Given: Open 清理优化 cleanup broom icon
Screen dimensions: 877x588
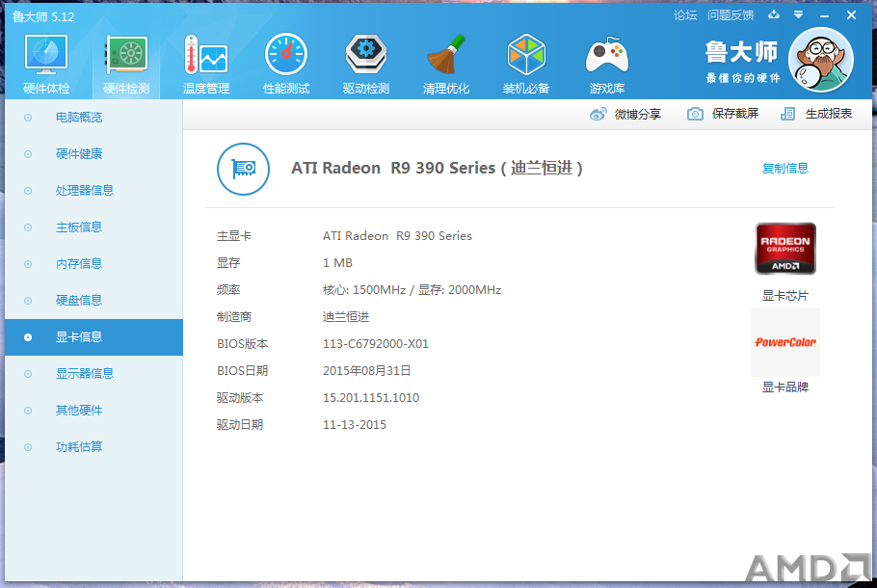Looking at the screenshot, I should coord(446,55).
